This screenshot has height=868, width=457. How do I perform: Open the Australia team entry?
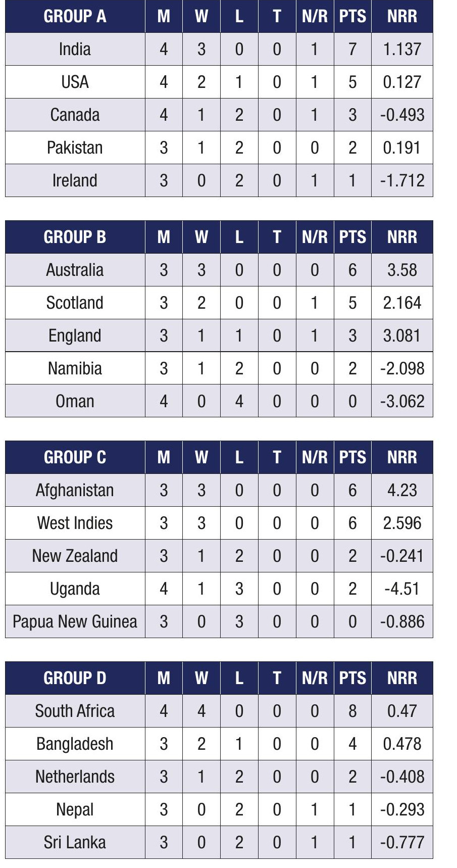(75, 270)
